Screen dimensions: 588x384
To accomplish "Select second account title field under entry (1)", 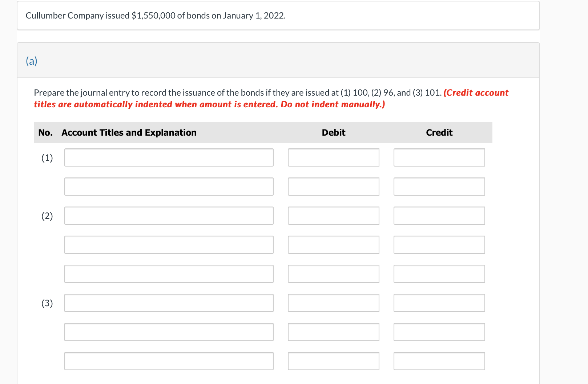I will pos(169,187).
